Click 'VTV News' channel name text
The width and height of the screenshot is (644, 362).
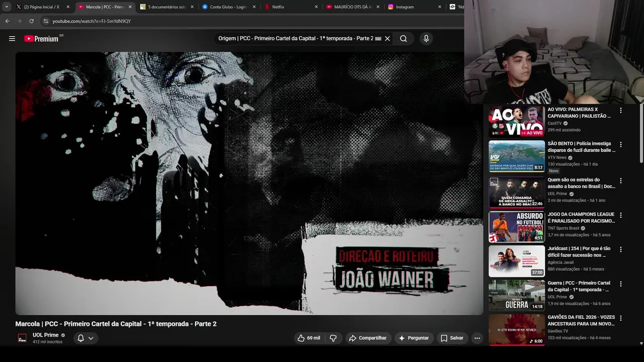click(x=557, y=157)
